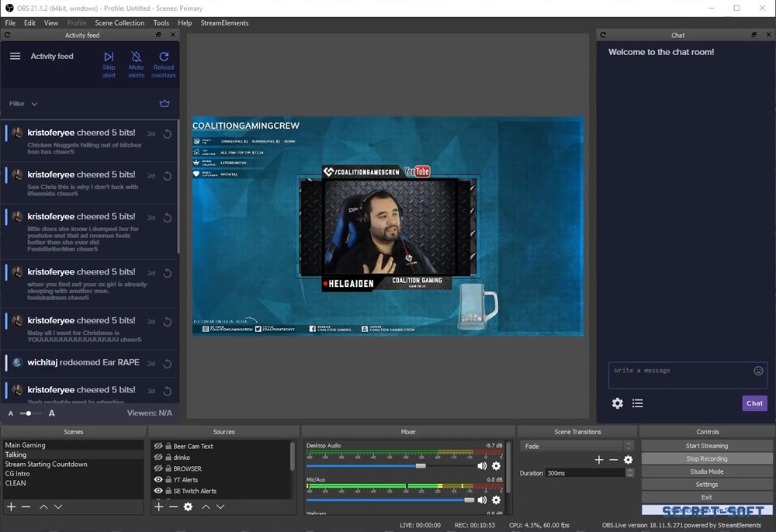The height and width of the screenshot is (532, 776).
Task: Open Settings from the Controls panel
Action: coord(707,484)
